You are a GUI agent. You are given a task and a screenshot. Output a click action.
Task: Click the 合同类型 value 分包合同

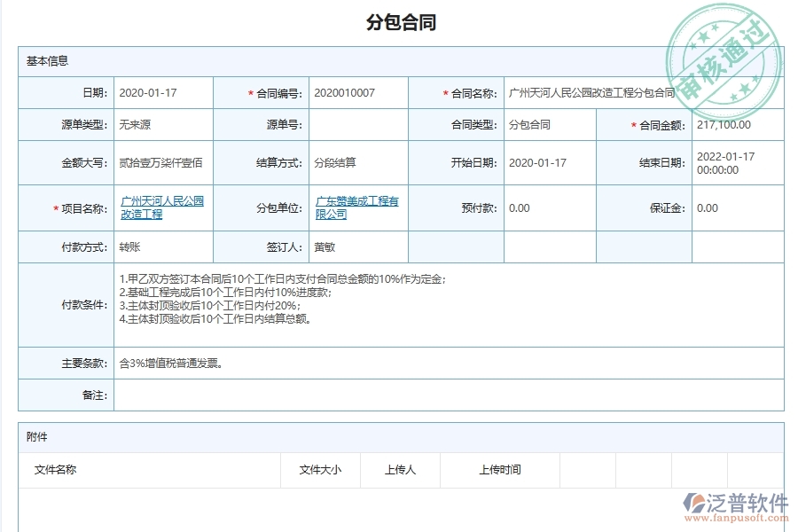click(528, 124)
